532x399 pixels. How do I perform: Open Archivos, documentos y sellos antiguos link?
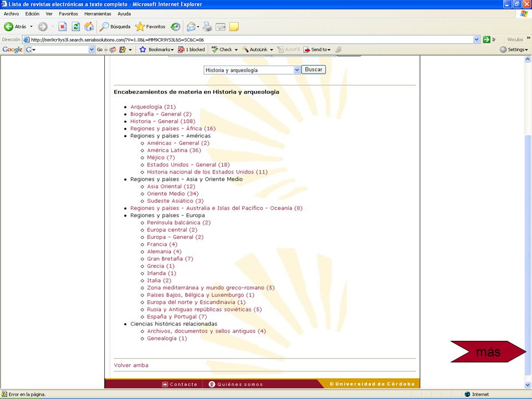tap(206, 331)
